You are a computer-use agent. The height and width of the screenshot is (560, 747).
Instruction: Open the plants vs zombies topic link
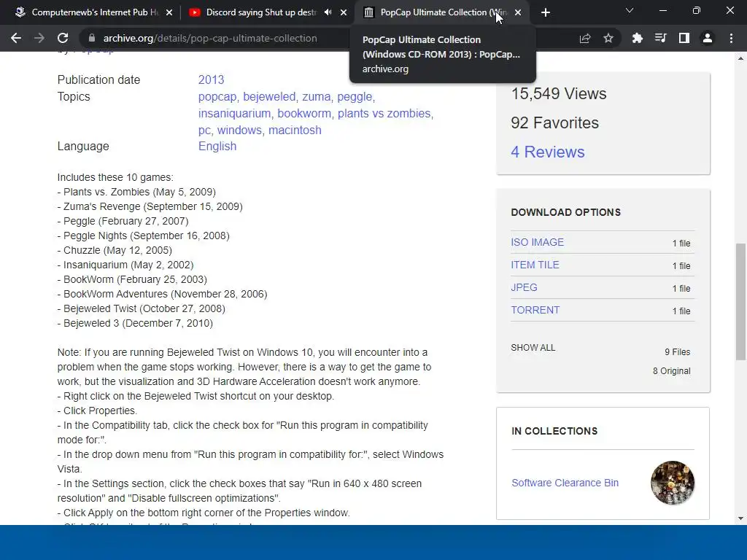click(384, 113)
